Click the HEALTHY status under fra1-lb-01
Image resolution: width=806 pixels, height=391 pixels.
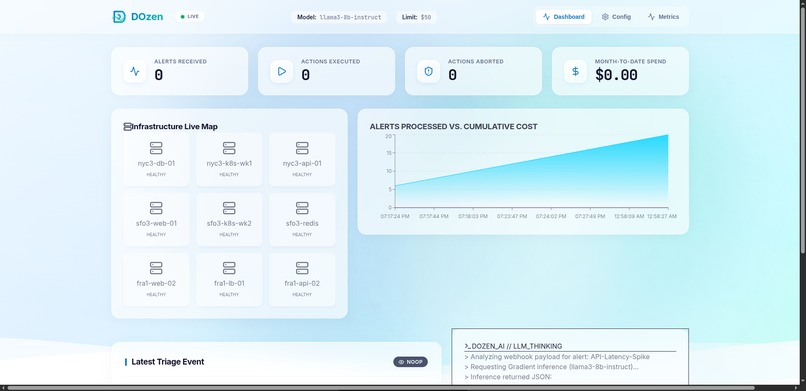coord(229,294)
